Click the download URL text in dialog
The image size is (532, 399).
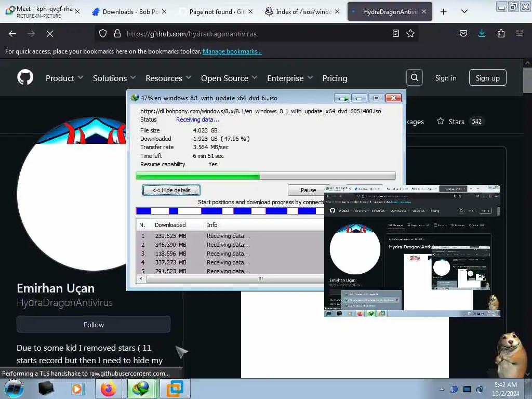[x=261, y=111]
